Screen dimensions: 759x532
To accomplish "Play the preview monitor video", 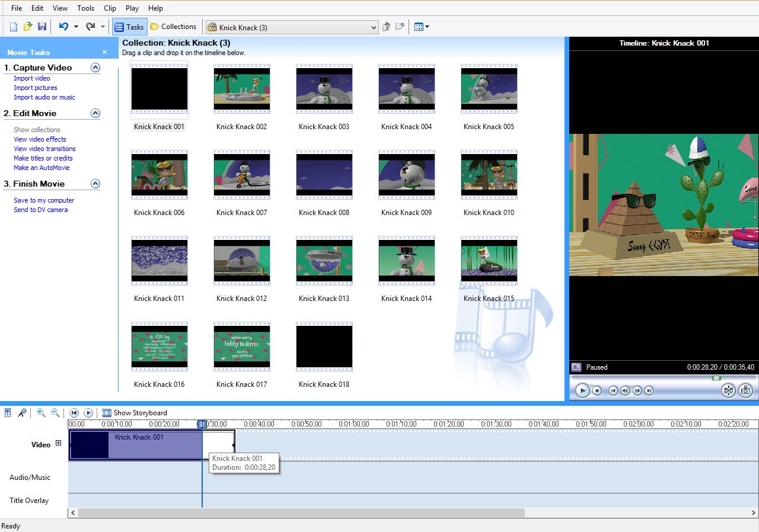I will (583, 390).
